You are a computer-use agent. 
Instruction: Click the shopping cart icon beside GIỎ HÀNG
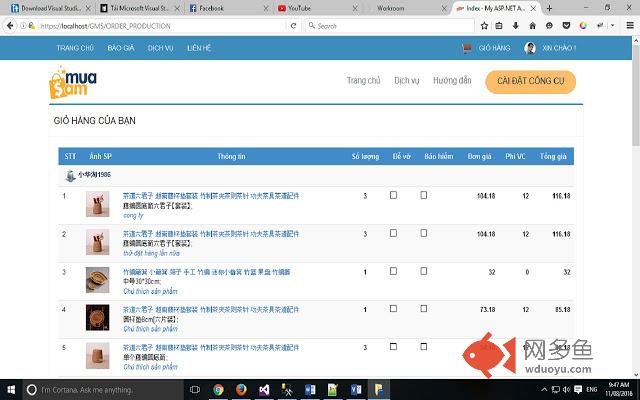[467, 48]
